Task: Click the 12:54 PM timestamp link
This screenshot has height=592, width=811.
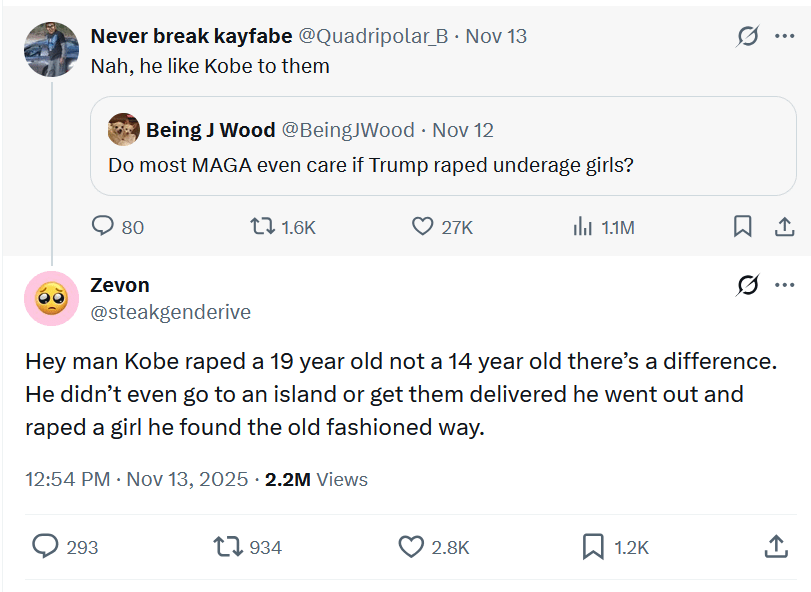Action: 67,479
